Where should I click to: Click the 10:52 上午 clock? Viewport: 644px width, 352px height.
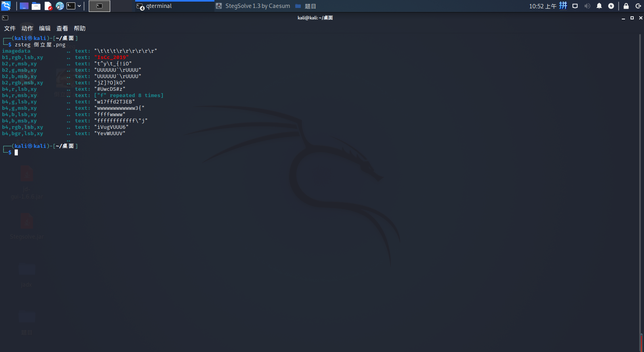(x=543, y=6)
